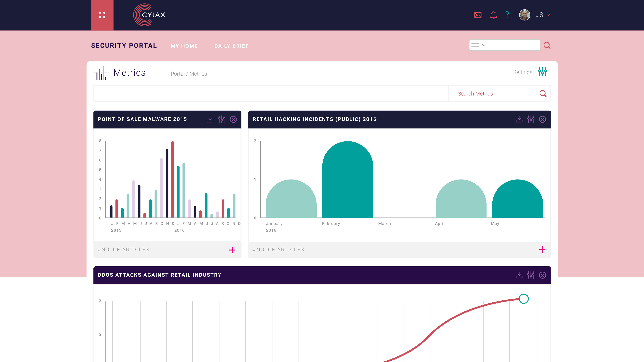Go to My Home tab
This screenshot has height=362, width=644.
point(184,46)
